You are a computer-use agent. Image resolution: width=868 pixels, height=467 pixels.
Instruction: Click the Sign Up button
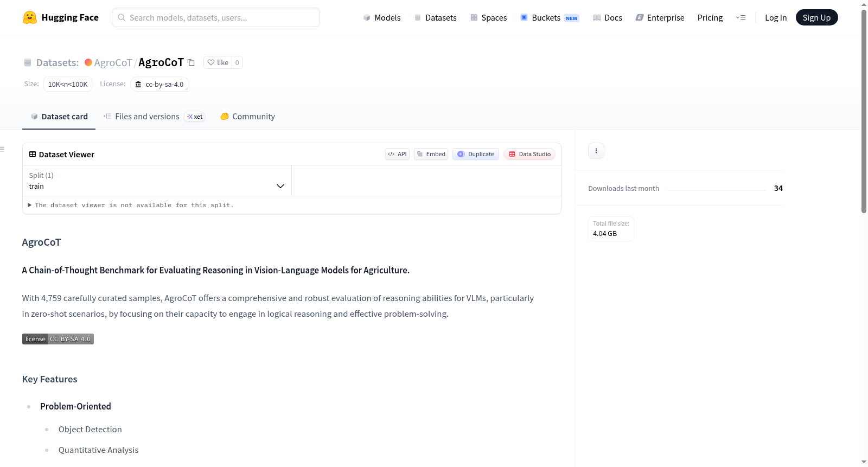click(x=816, y=17)
